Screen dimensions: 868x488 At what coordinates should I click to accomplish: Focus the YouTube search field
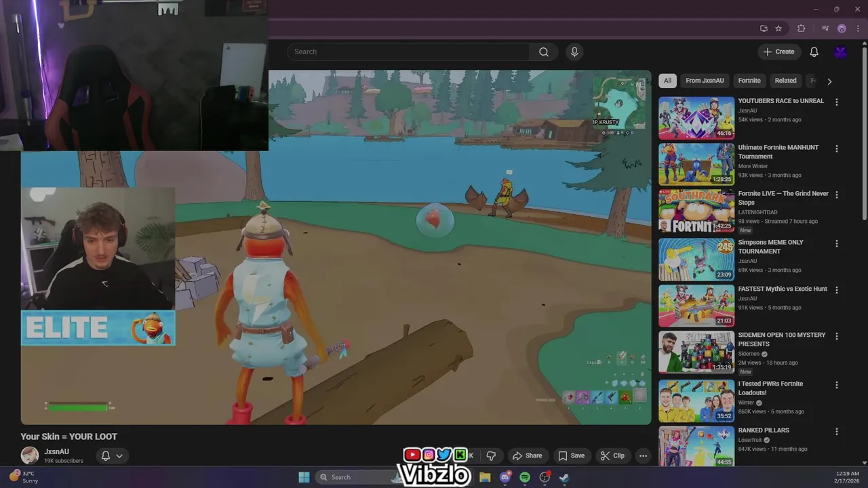point(408,52)
